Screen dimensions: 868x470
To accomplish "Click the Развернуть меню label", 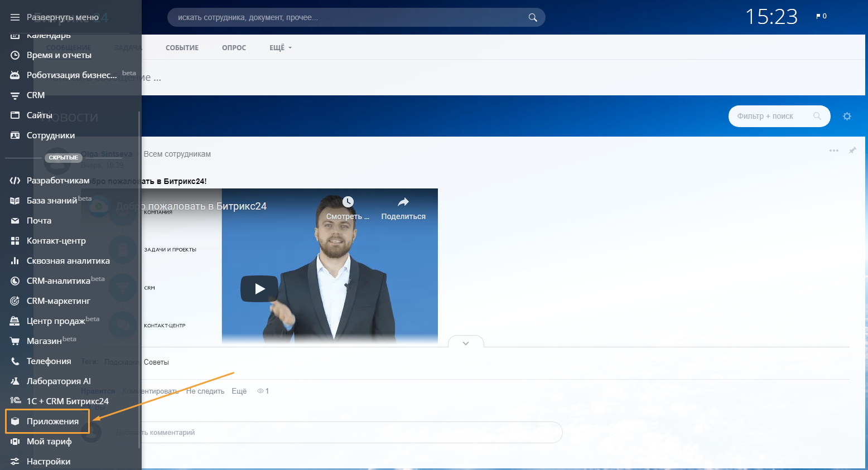I will click(62, 17).
